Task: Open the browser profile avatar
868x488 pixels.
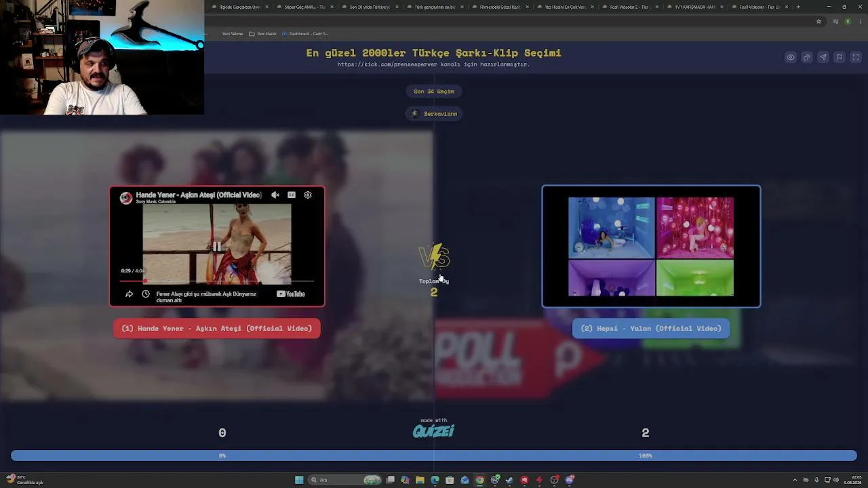Action: point(848,22)
